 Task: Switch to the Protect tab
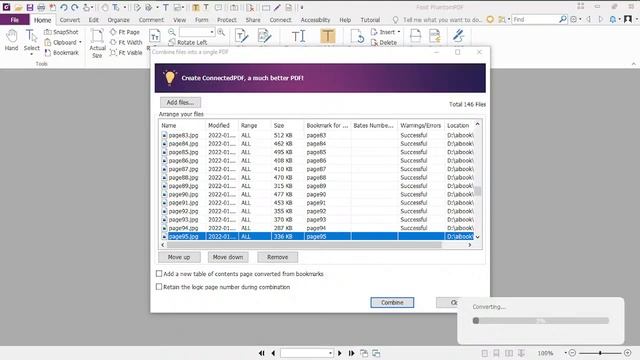(227, 20)
